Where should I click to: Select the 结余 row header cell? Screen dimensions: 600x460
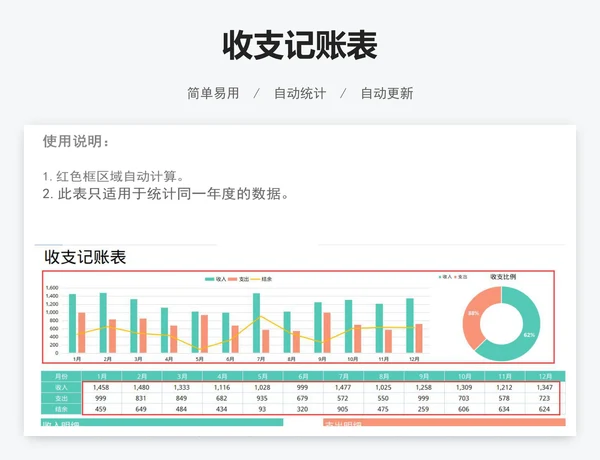click(x=61, y=409)
